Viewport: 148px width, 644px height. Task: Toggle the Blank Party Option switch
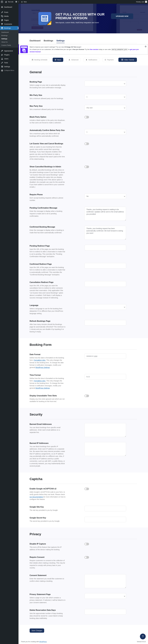[x=87, y=117]
